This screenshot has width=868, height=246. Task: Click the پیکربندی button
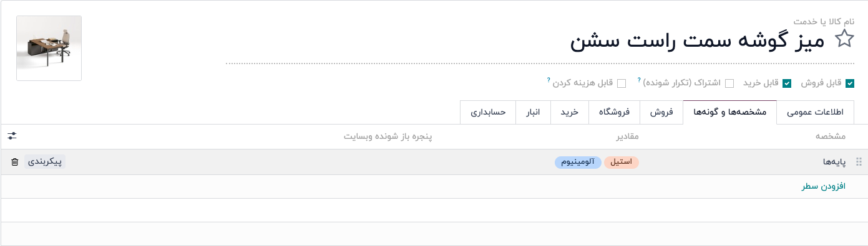point(45,161)
